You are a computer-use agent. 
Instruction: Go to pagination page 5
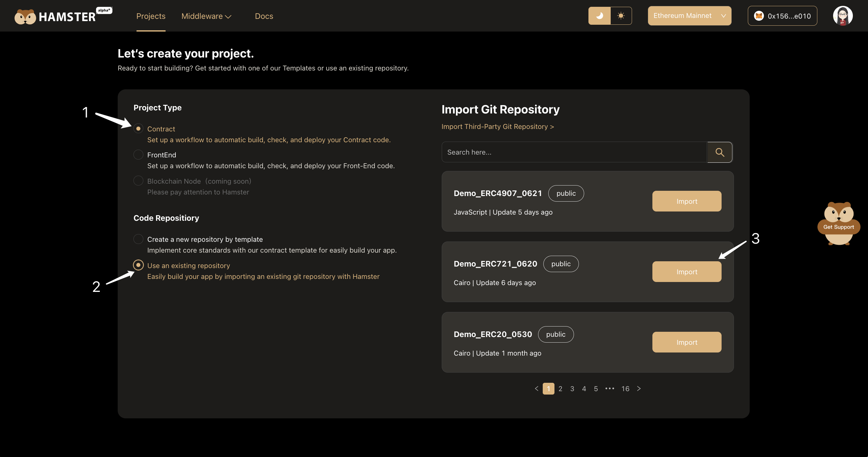click(x=596, y=389)
